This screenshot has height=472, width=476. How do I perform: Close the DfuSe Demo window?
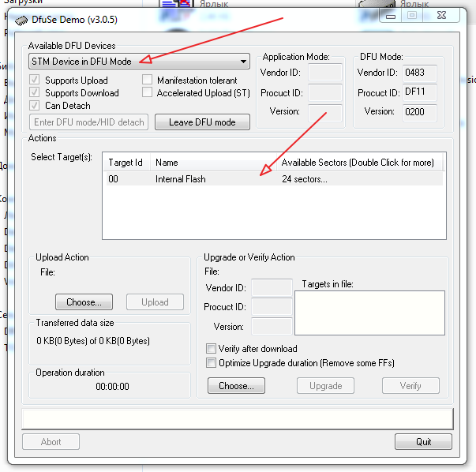(441, 15)
